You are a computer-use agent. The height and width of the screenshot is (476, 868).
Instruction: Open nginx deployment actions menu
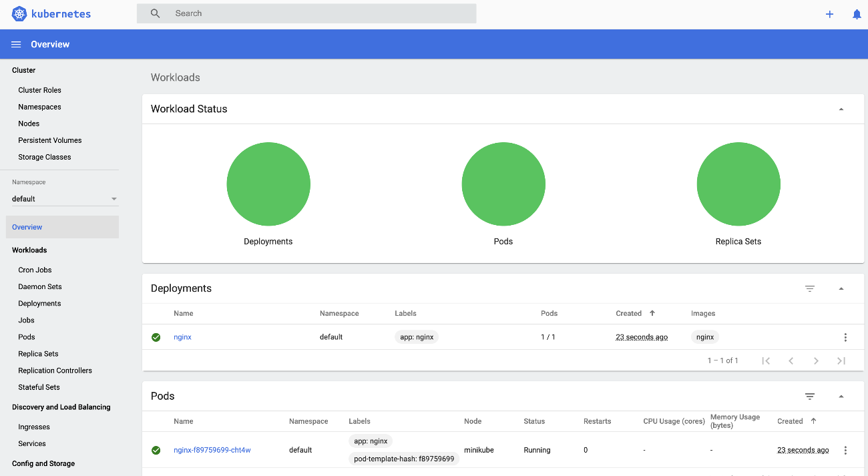(x=845, y=337)
